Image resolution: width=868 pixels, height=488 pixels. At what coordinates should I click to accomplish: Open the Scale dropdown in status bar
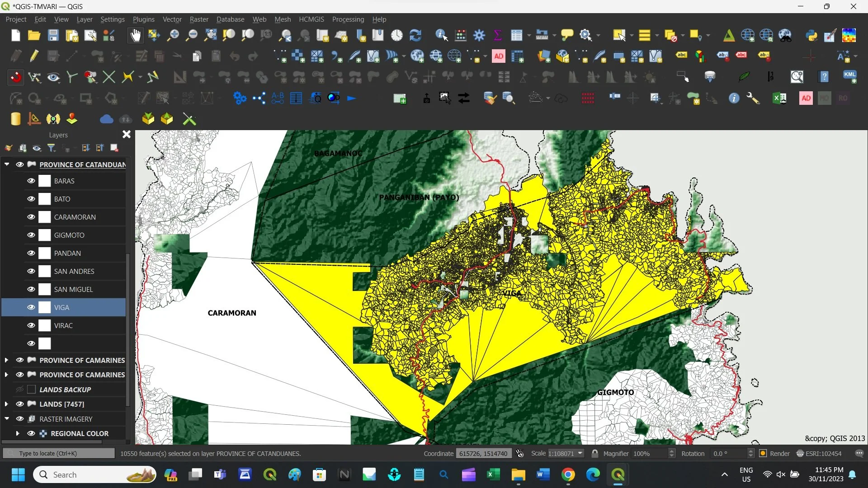tap(580, 453)
